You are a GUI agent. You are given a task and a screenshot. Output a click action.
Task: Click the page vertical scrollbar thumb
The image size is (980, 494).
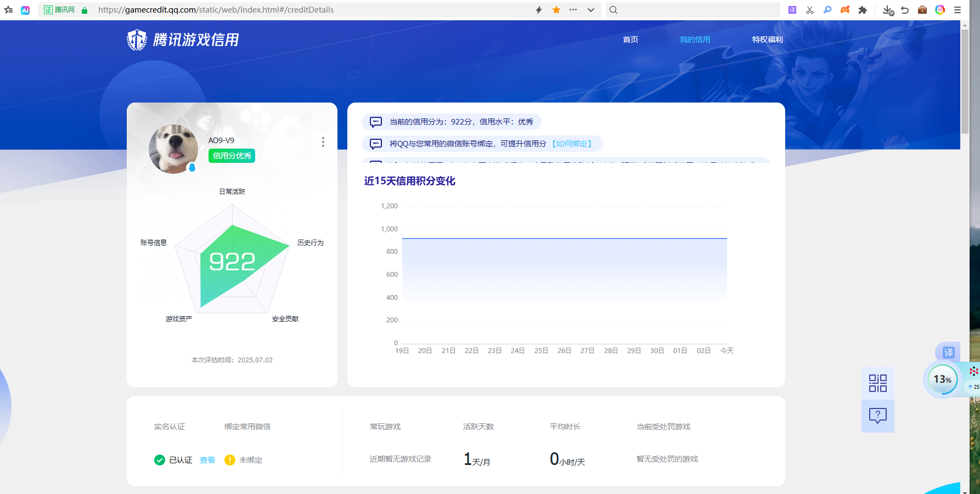pyautogui.click(x=965, y=81)
